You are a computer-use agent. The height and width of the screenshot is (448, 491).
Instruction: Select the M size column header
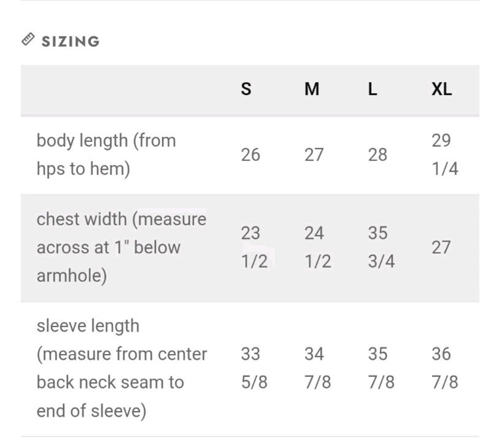[x=312, y=89]
